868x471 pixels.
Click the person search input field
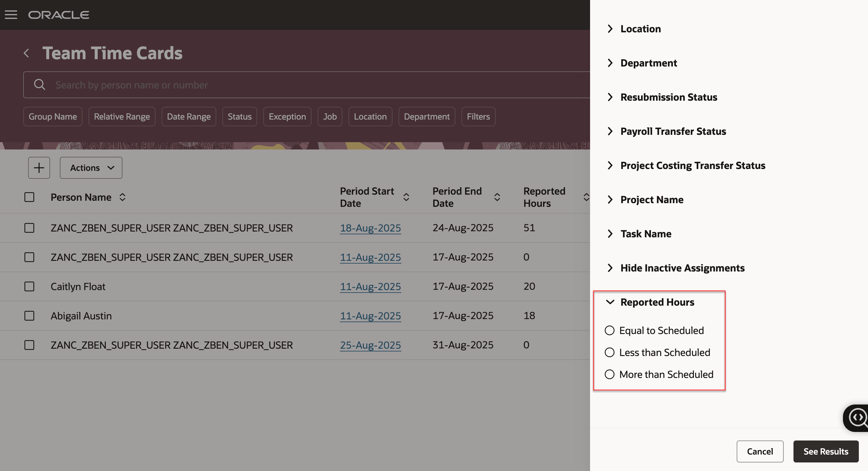236,84
